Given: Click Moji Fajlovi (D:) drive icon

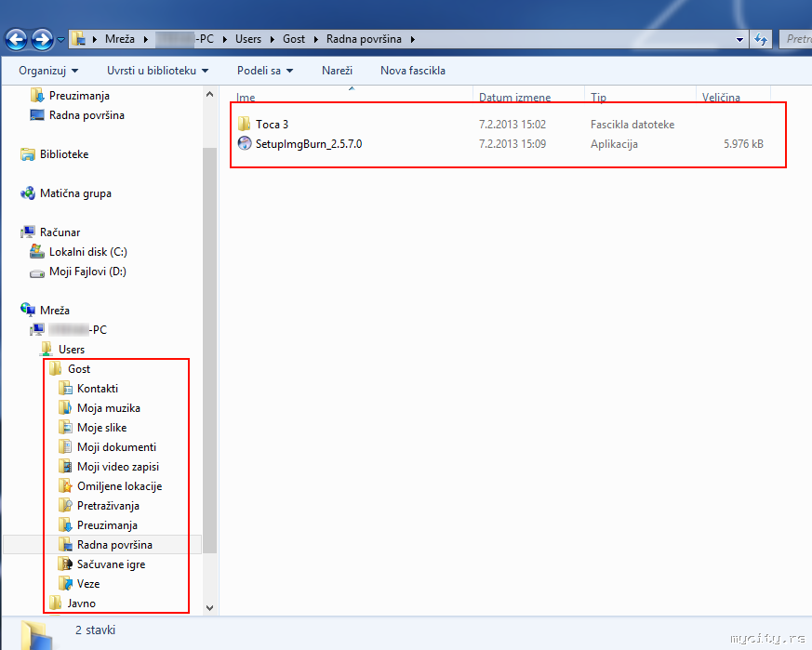Looking at the screenshot, I should click(37, 272).
